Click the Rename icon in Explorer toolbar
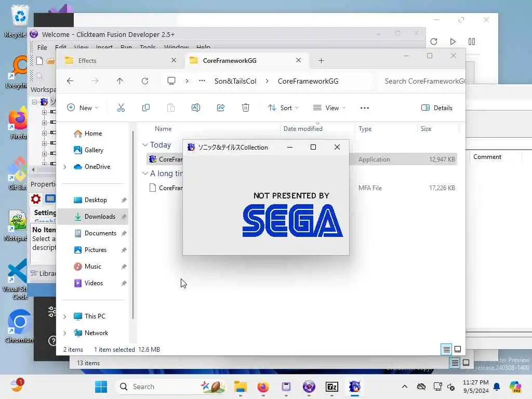The image size is (532, 399). 196,108
